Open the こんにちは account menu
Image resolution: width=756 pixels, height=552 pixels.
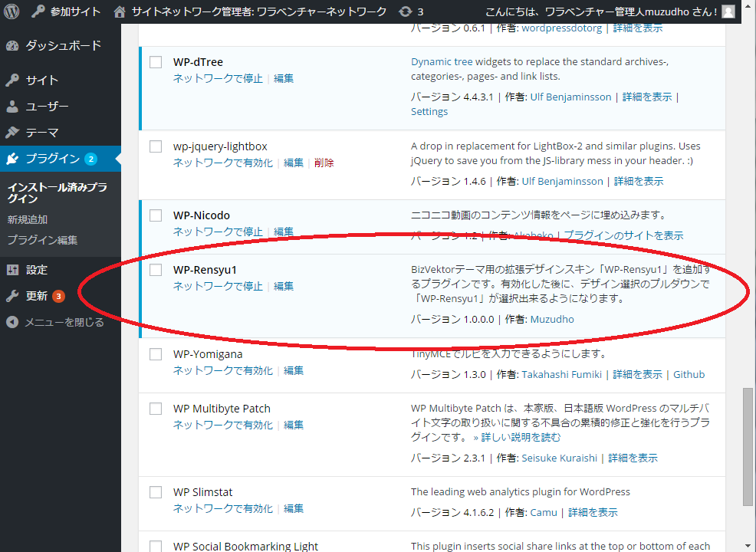610,11
